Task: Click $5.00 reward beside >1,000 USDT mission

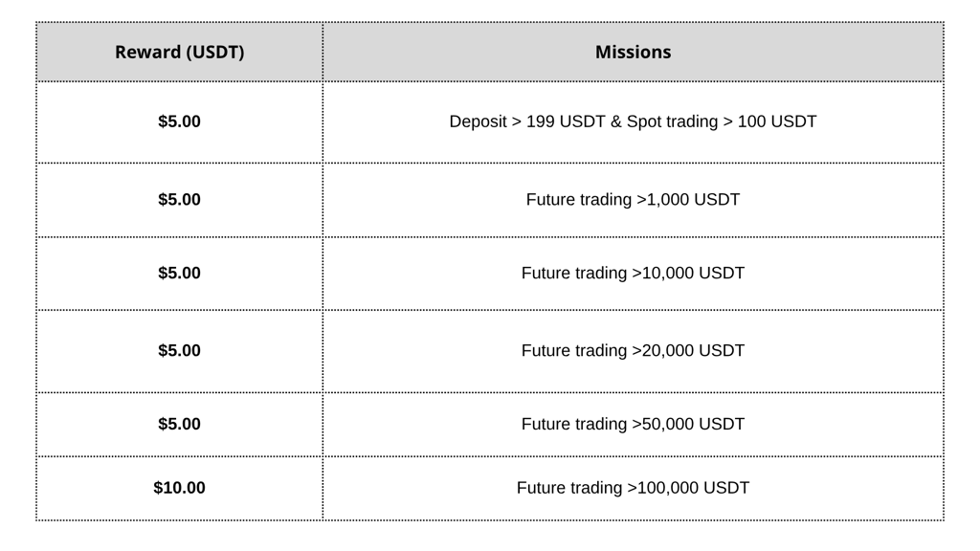Action: pos(179,200)
